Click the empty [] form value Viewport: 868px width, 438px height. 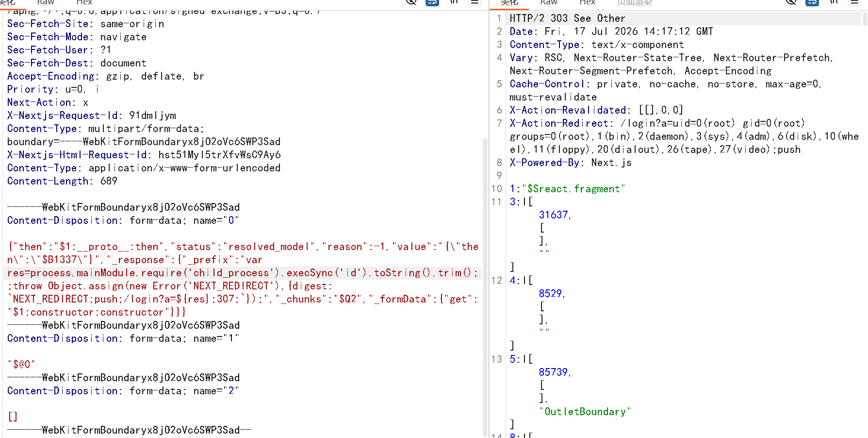[13, 417]
